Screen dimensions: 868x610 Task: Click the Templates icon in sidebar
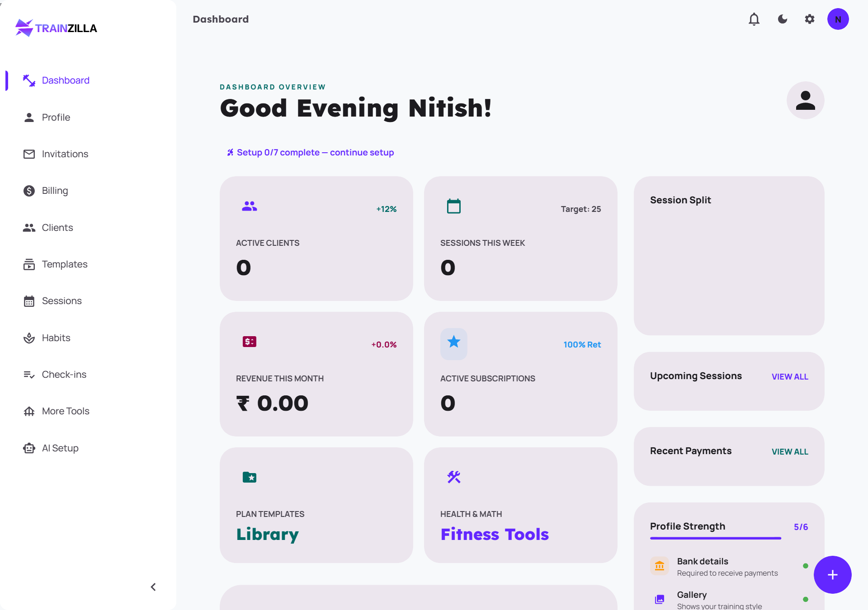(29, 264)
